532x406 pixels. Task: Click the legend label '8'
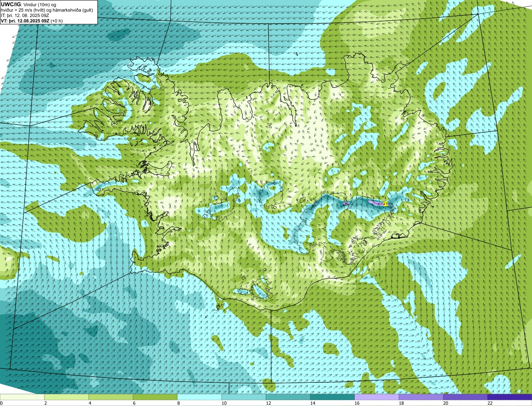tap(178, 403)
